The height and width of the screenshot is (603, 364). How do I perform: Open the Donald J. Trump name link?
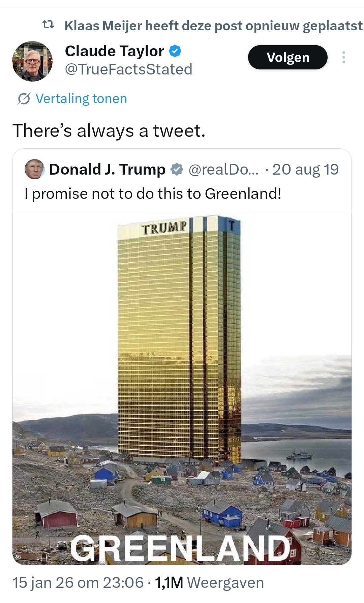click(x=107, y=169)
